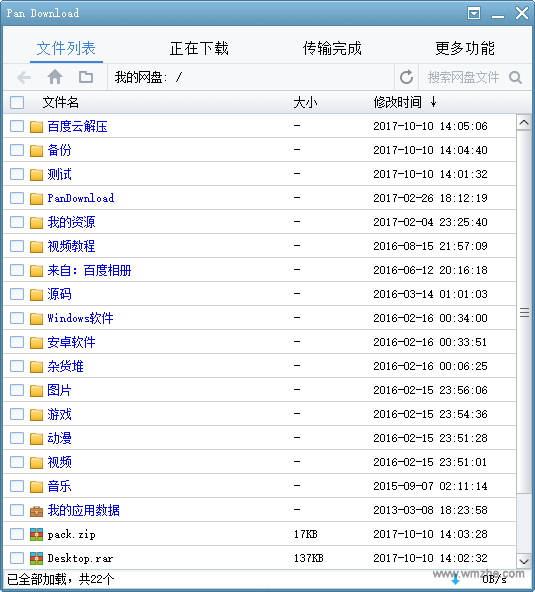Toggle the select-all checkbox in header
Viewport: 535px width, 592px height.
click(17, 102)
